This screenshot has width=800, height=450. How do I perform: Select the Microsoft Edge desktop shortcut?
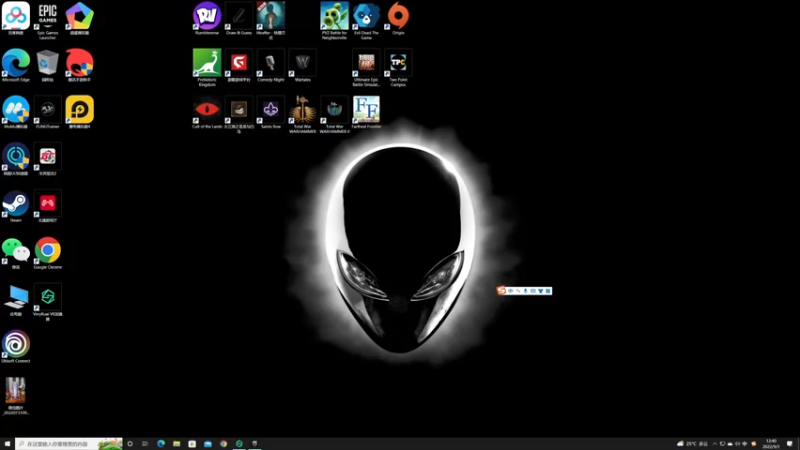click(x=16, y=65)
